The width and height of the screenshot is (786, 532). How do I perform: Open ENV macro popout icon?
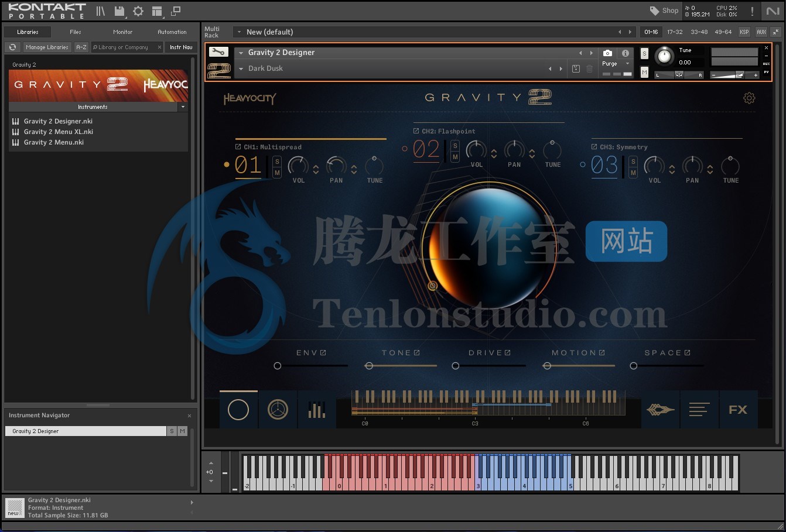tap(323, 353)
